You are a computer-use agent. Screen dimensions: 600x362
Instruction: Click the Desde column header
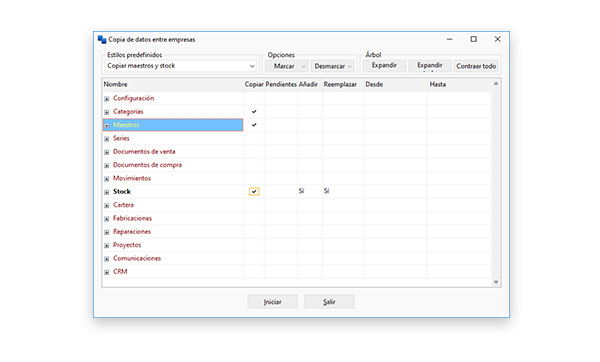[x=395, y=84]
